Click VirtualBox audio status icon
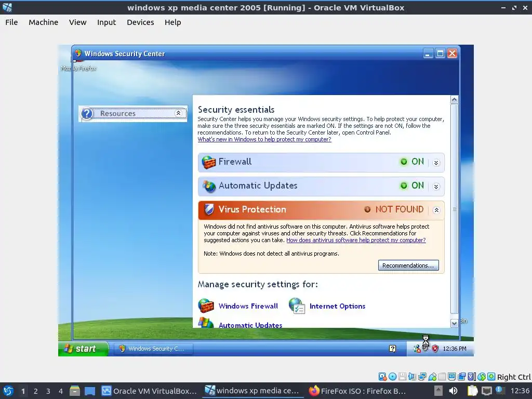This screenshot has width=532, height=399. (x=412, y=377)
